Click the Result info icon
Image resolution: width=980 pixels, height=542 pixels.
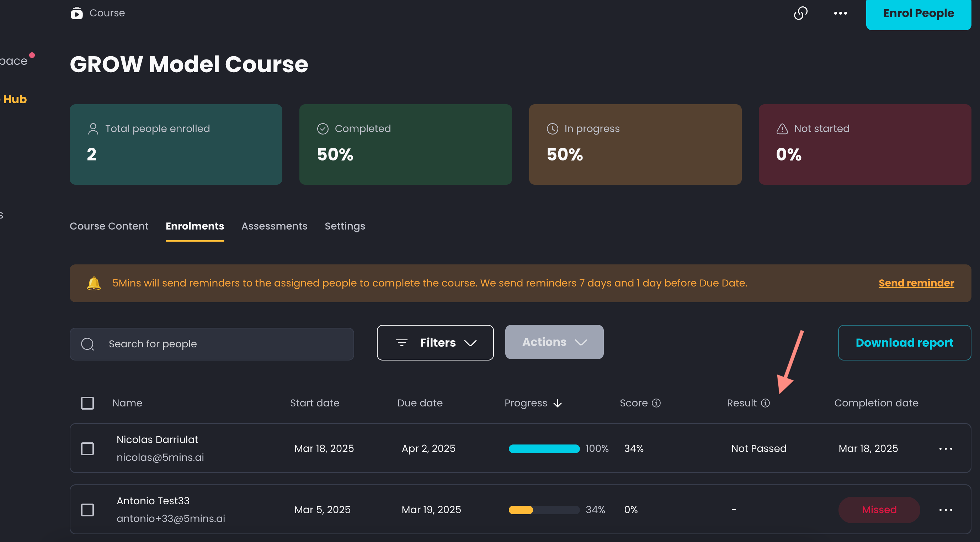766,403
